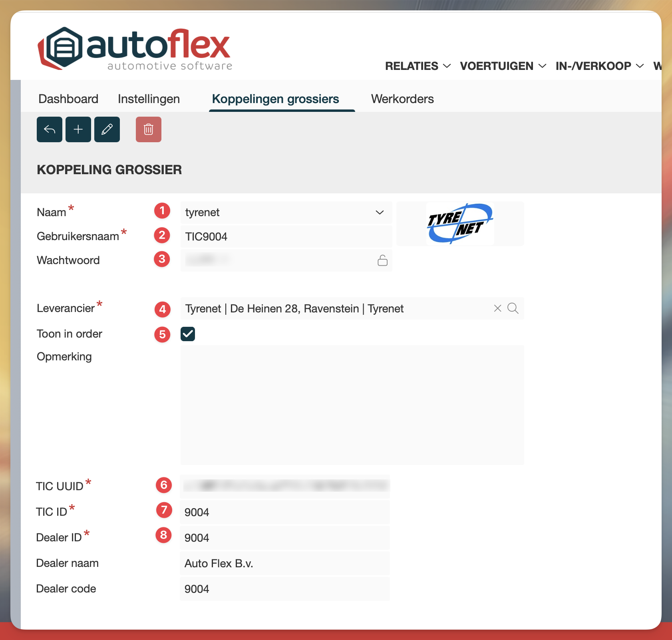Click into the Opmerking text area
672x640 pixels.
click(x=352, y=405)
